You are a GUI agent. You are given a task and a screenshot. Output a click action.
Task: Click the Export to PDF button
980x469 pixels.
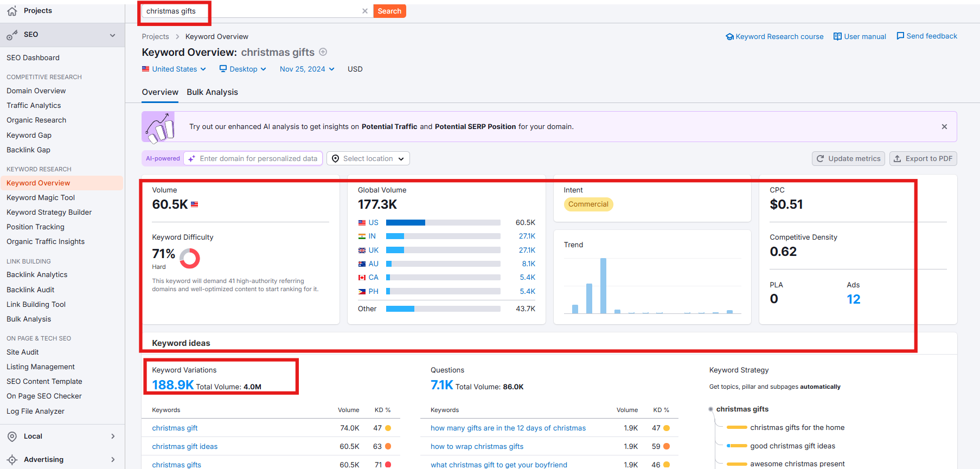[x=923, y=158]
